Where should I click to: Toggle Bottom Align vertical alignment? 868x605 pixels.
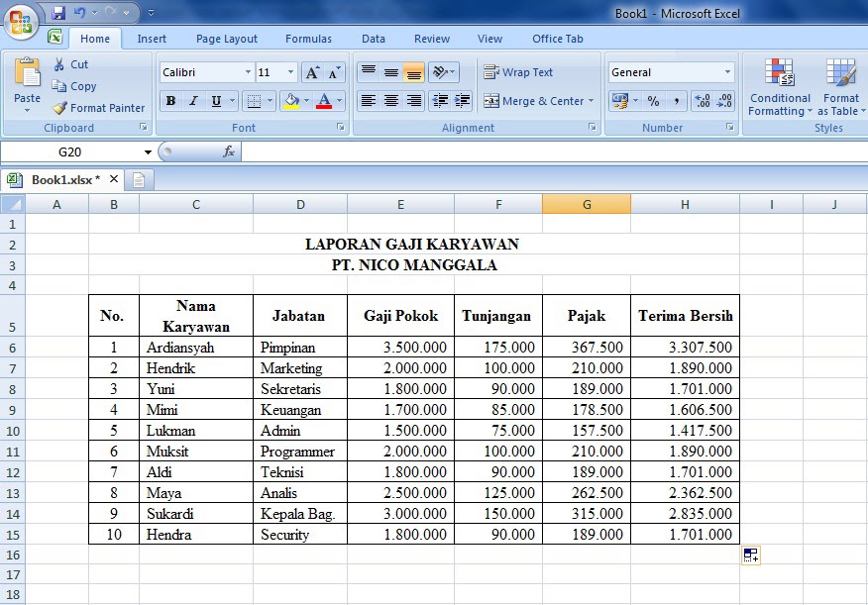click(413, 72)
